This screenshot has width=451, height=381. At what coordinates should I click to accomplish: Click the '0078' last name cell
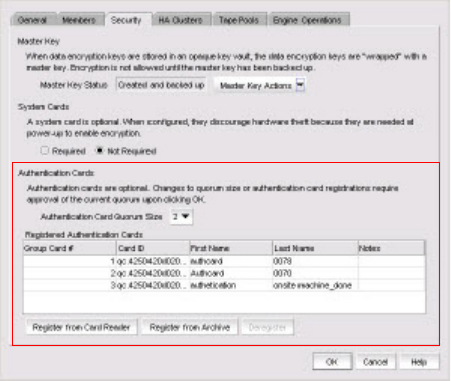pyautogui.click(x=315, y=261)
